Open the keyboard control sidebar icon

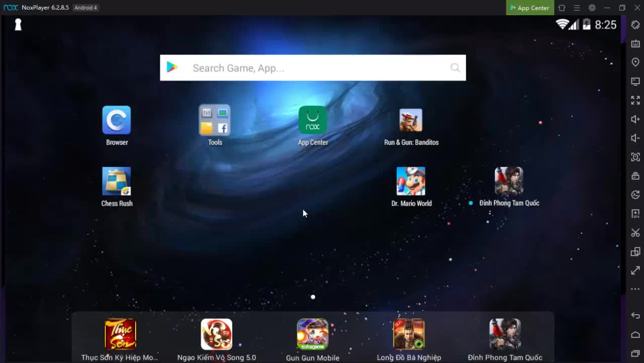pos(635,44)
